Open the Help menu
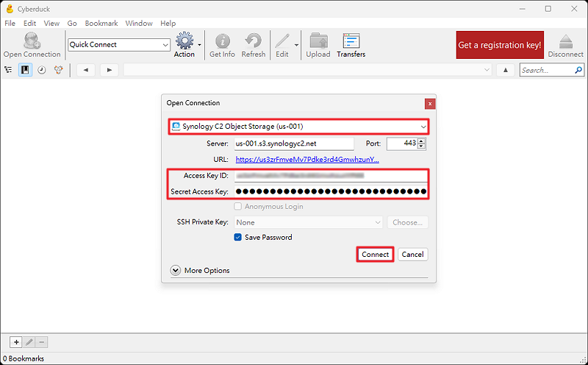The image size is (588, 365). [168, 24]
